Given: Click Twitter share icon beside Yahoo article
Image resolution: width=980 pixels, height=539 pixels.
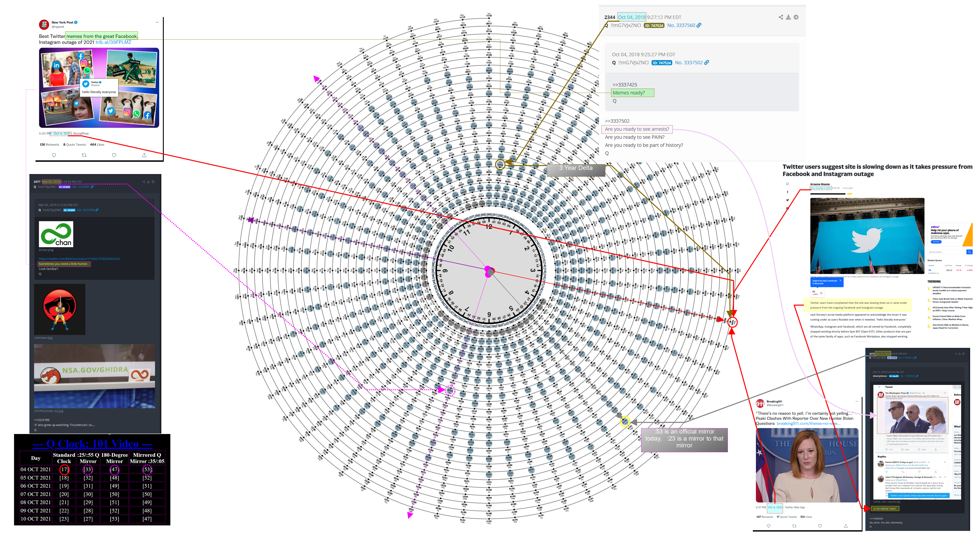Looking at the screenshot, I should [x=788, y=200].
